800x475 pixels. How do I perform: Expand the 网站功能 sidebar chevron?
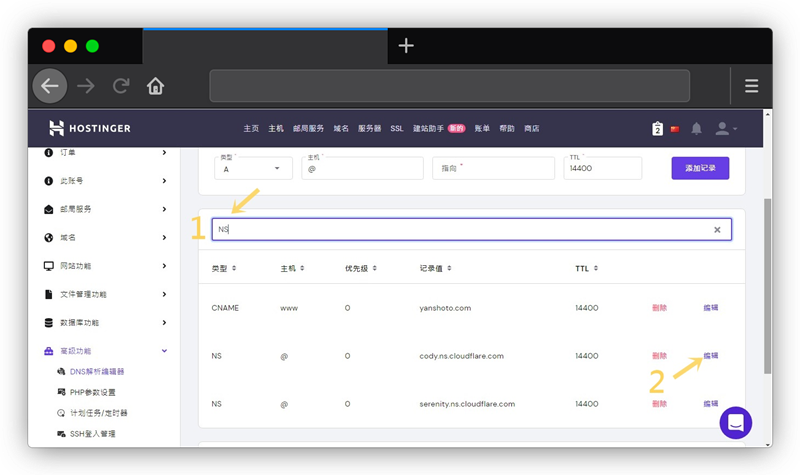point(164,266)
